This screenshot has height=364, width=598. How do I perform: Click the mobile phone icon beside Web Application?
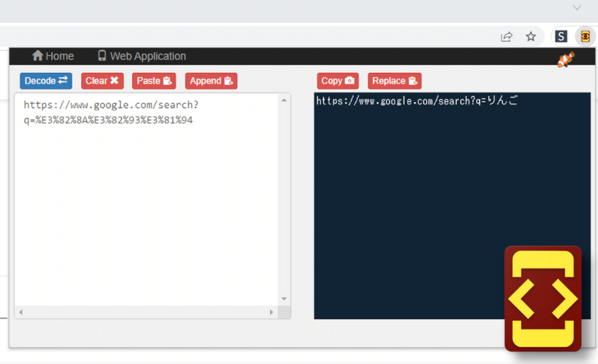(102, 56)
